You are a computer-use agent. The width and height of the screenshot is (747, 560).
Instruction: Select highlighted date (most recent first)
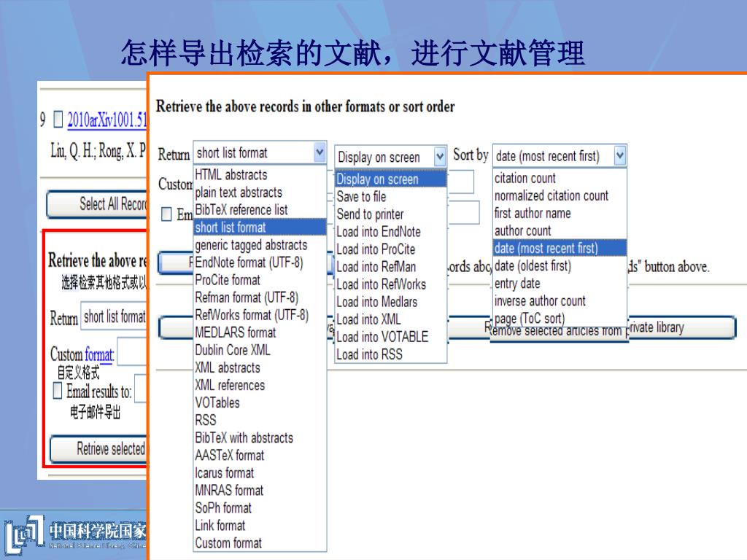tap(560, 248)
